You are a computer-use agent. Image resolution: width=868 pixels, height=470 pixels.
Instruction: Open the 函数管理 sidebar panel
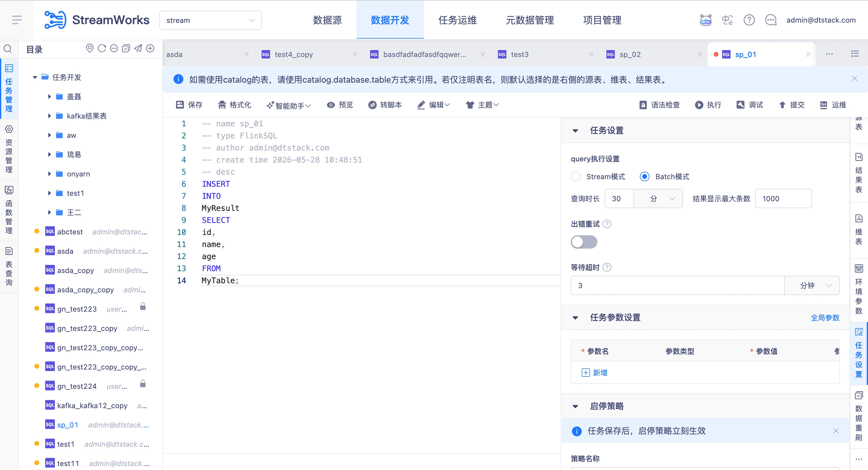9,210
